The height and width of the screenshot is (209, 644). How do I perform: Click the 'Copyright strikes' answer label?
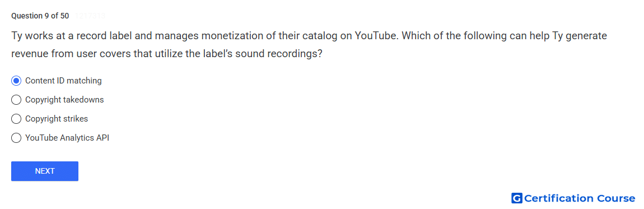pos(57,119)
